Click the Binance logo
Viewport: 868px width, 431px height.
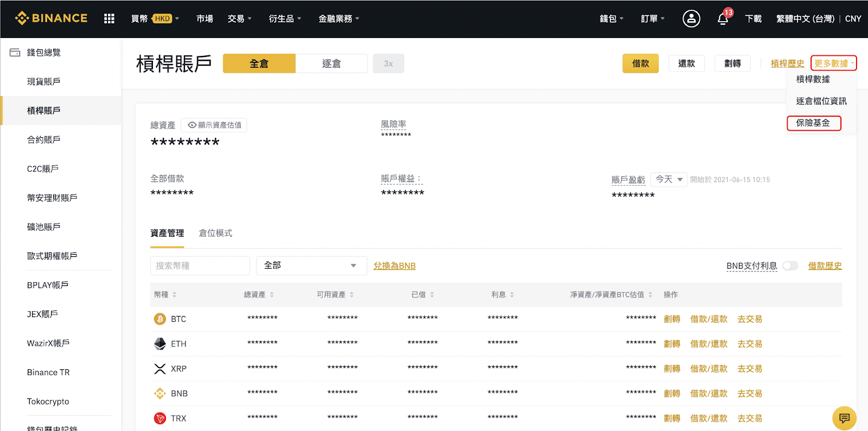click(x=51, y=18)
